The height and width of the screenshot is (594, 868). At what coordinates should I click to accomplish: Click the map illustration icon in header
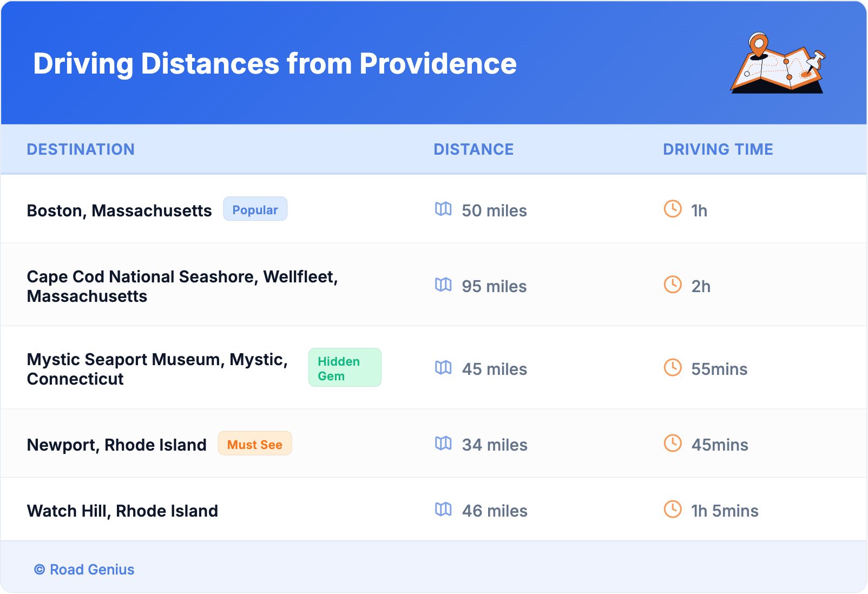[x=778, y=64]
